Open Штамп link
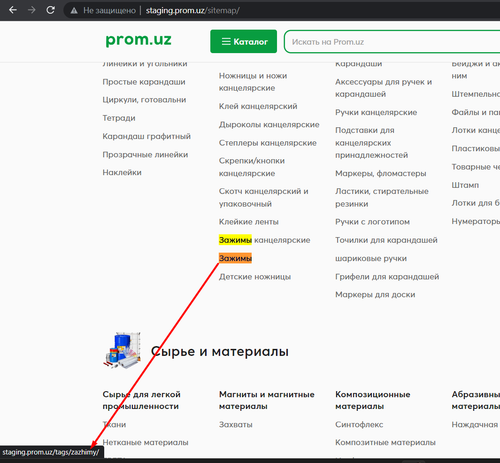The width and height of the screenshot is (500, 463). click(x=465, y=185)
